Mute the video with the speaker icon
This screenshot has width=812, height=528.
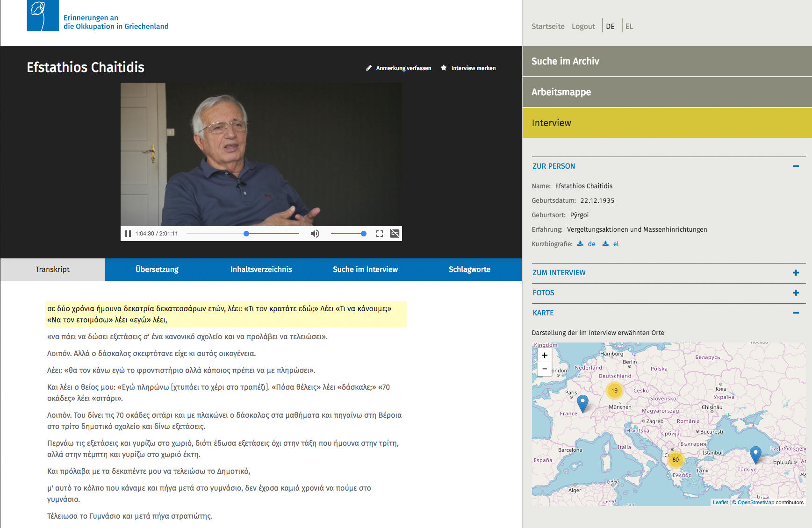click(315, 234)
